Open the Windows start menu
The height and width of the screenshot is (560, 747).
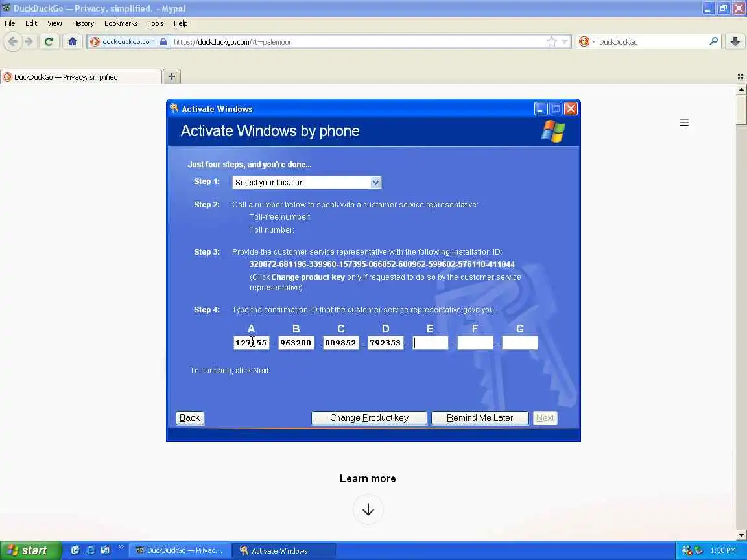[x=30, y=550]
